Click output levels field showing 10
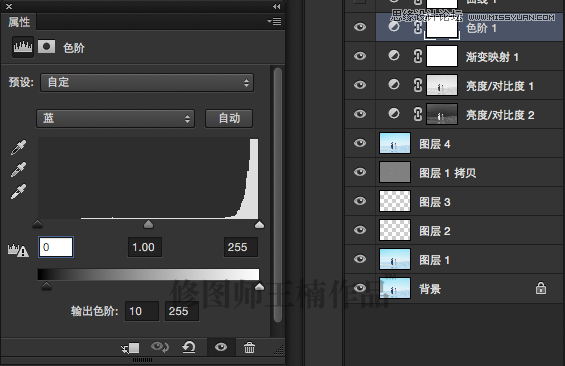This screenshot has width=565, height=366. click(142, 311)
